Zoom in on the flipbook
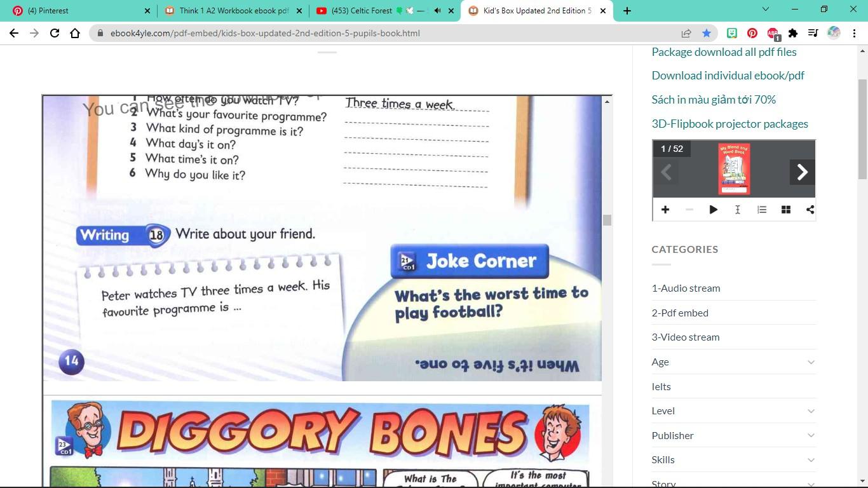The image size is (868, 488). point(665,210)
